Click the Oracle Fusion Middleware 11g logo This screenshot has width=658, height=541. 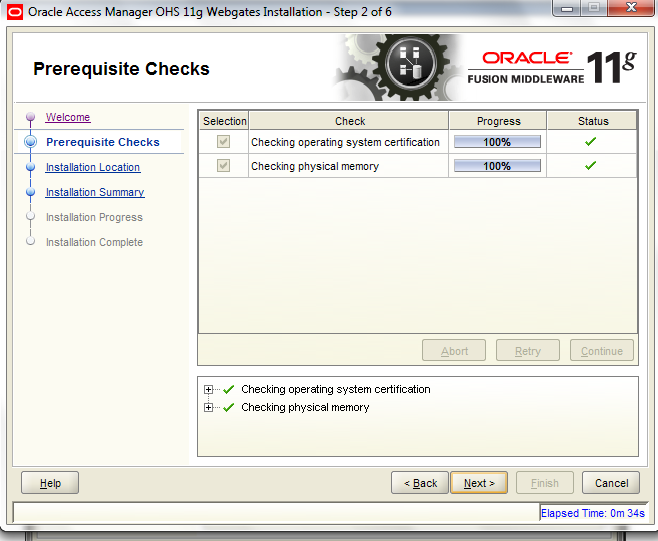(x=552, y=67)
